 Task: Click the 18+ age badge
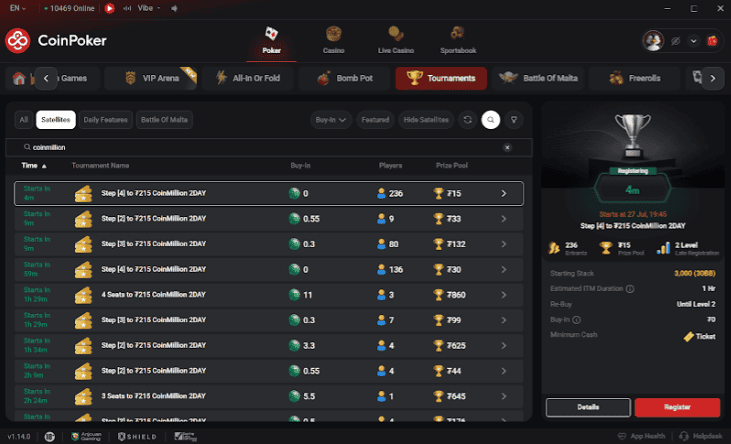[x=49, y=437]
